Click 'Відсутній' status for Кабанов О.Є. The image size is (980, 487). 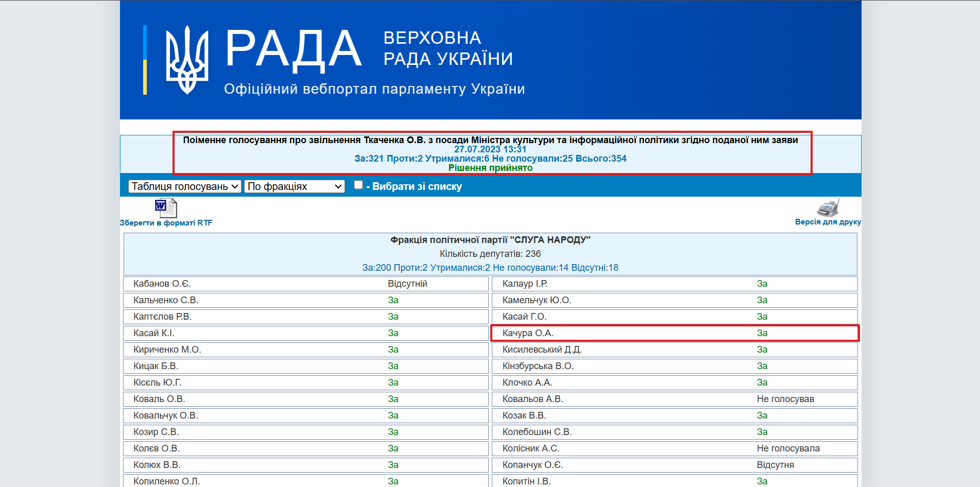tap(408, 284)
